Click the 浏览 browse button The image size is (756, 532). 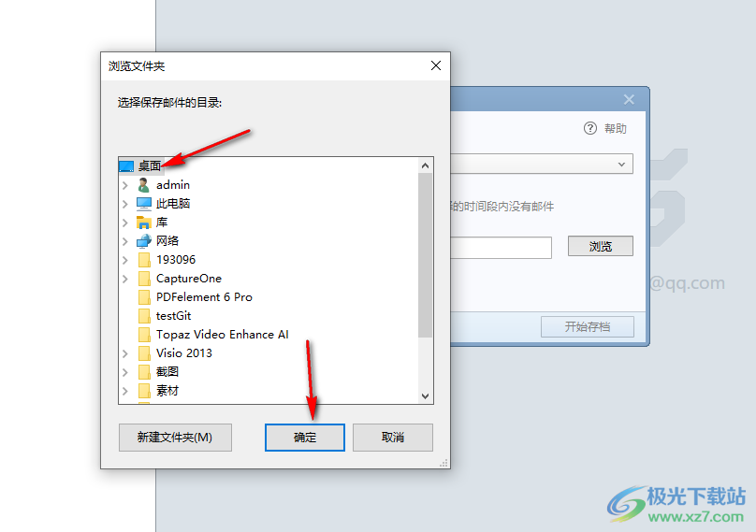coord(601,246)
